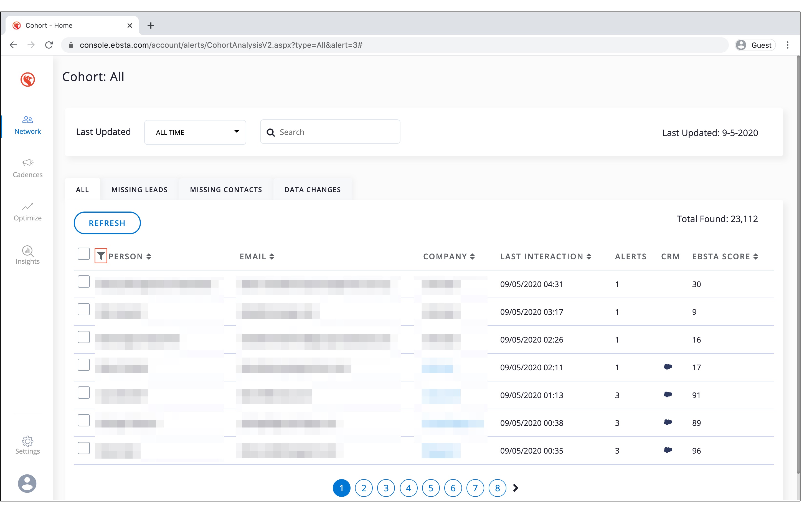Click the filter funnel icon beside Person
812x513 pixels.
[x=100, y=256]
